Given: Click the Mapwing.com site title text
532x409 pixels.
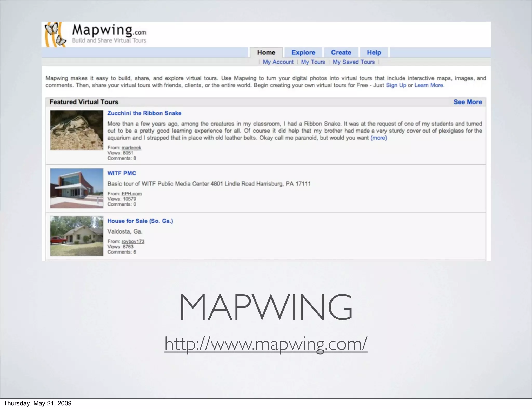Looking at the screenshot, I should [109, 30].
